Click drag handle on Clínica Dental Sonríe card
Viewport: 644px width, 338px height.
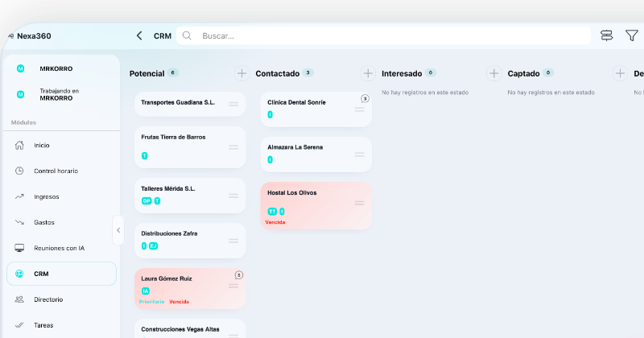(x=359, y=109)
